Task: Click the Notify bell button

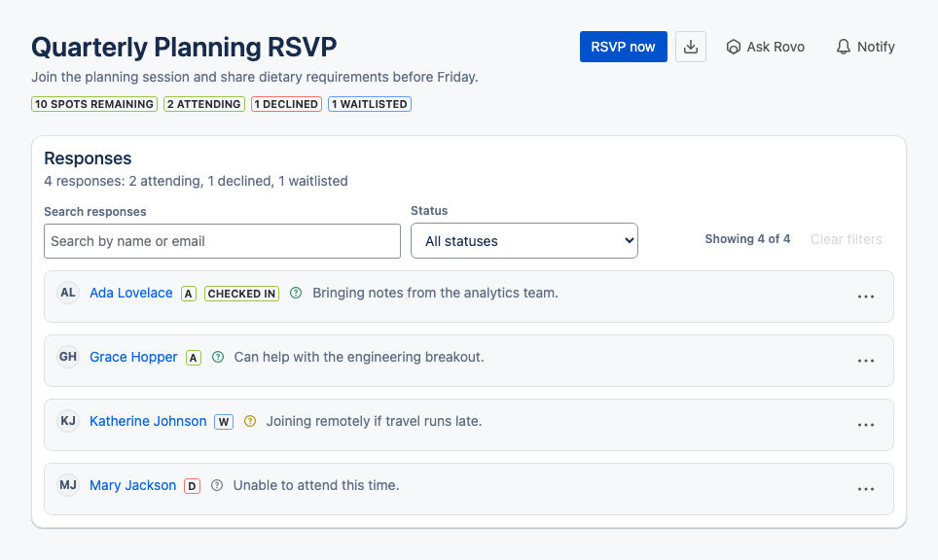Action: pyautogui.click(x=865, y=47)
